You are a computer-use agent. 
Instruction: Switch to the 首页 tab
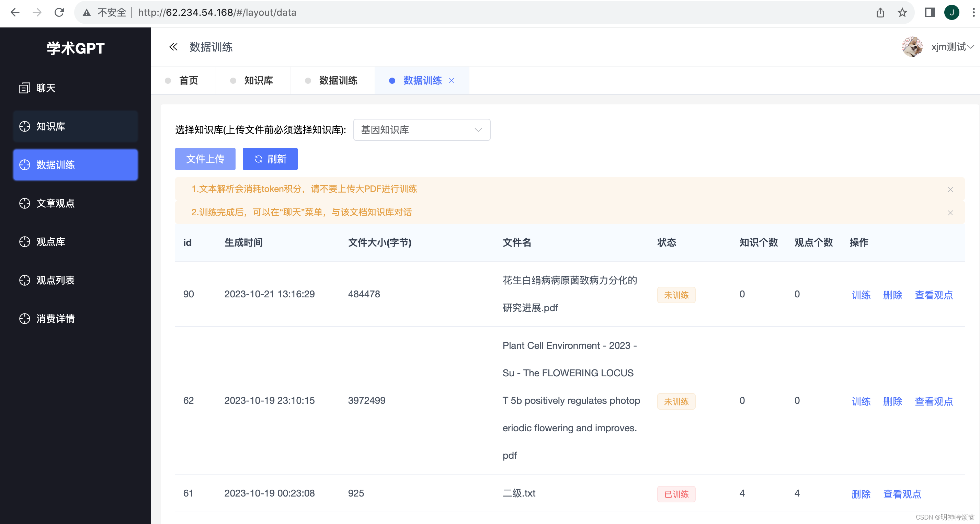188,80
